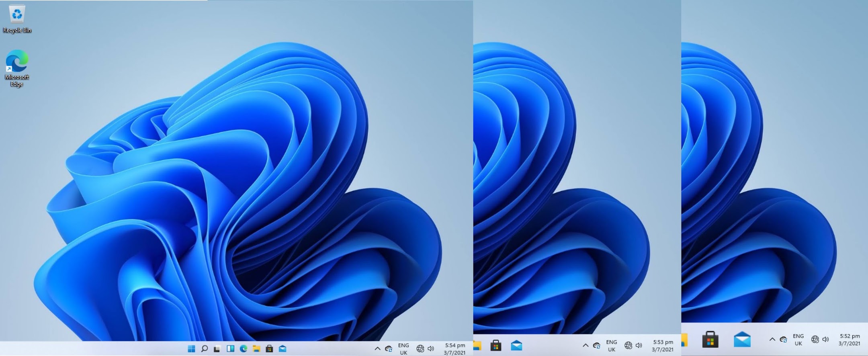Select the Recycle Bin desktop icon
The height and width of the screenshot is (356, 868).
point(17,19)
